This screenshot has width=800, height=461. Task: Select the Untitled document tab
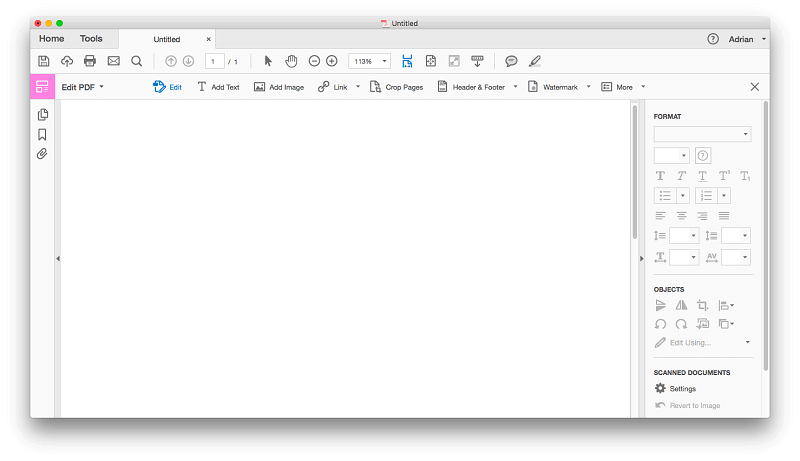[167, 39]
